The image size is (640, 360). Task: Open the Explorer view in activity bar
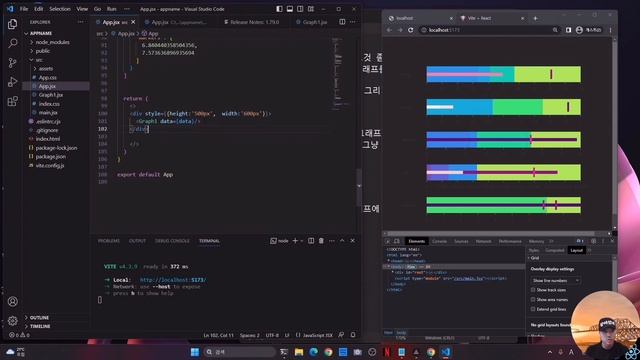(x=12, y=24)
